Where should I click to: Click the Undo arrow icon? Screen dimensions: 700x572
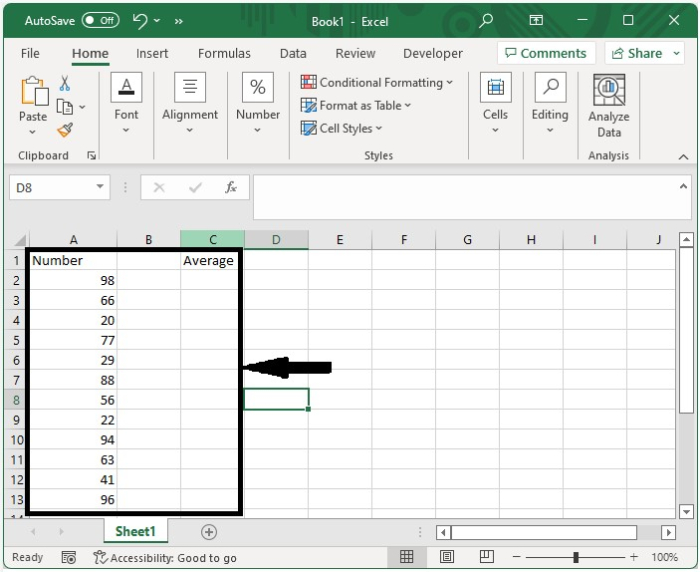coord(140,21)
